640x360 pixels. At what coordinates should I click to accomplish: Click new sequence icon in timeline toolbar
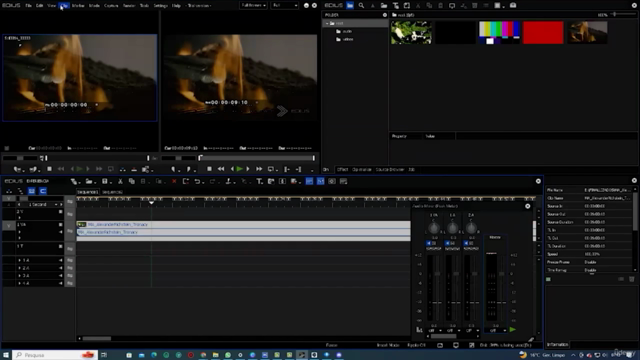74,181
